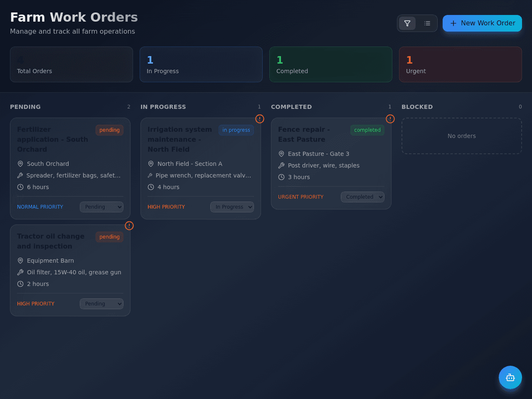Open Tractor oil change and inspection title
This screenshot has height=399, width=532.
tap(51, 241)
